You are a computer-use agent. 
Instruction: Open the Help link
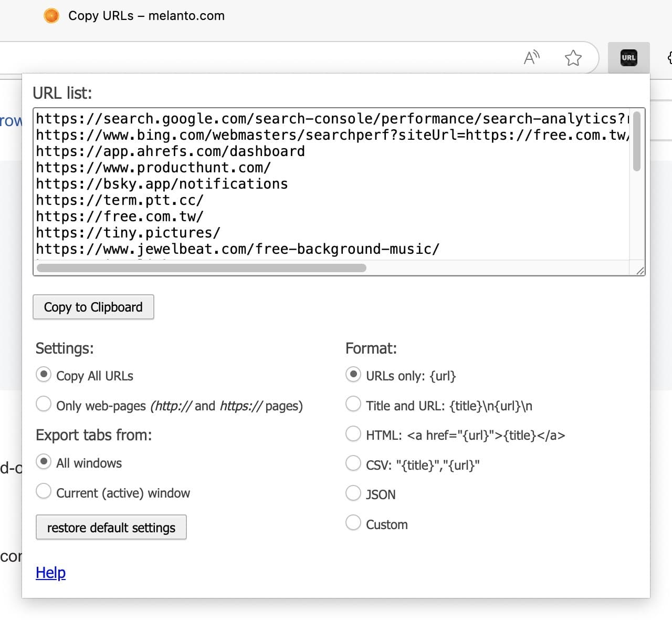[x=50, y=573]
